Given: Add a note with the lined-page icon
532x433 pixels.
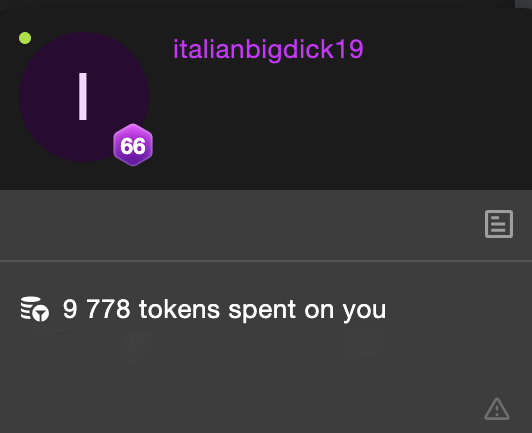Looking at the screenshot, I should [x=499, y=224].
